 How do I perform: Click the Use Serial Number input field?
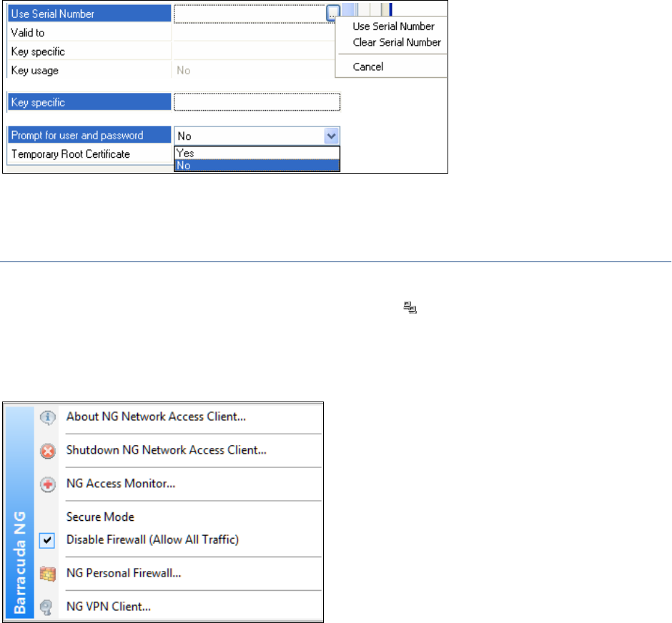(250, 14)
